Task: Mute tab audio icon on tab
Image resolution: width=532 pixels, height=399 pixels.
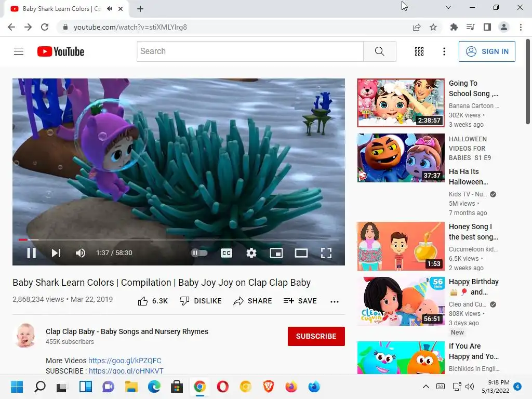Action: 109,9
